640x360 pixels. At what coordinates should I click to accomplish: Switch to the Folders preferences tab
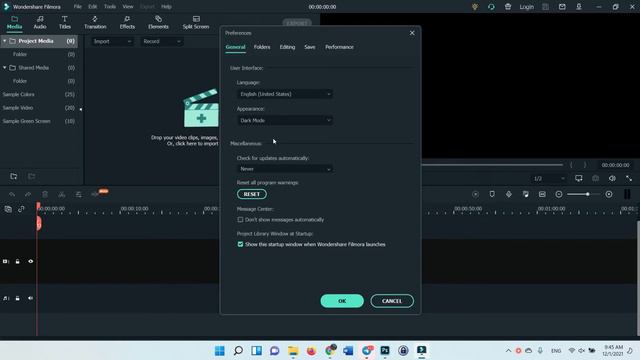pyautogui.click(x=262, y=47)
